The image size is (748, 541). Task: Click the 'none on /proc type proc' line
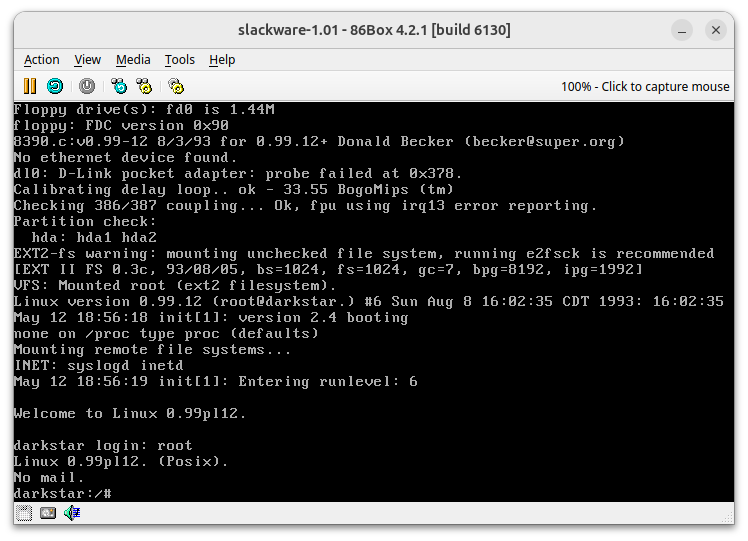point(166,333)
